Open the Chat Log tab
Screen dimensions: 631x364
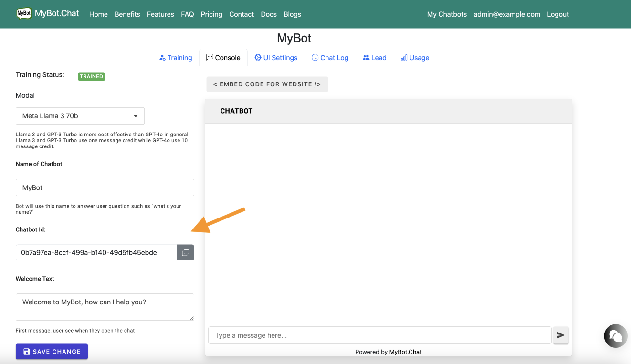330,58
